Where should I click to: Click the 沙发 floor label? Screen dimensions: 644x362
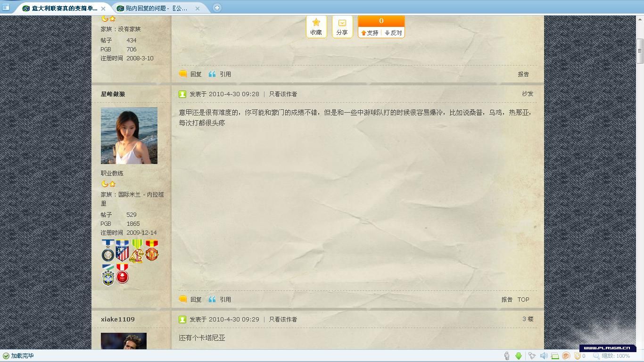528,94
